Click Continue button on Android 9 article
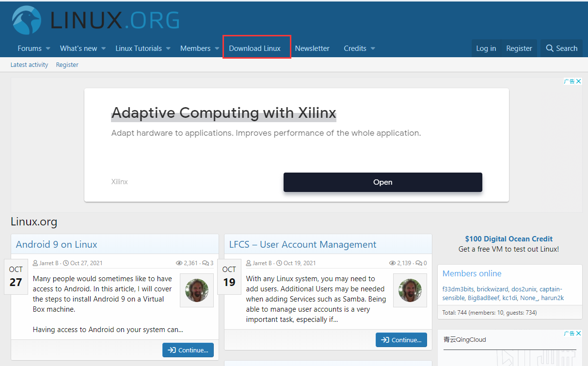The image size is (588, 366). coord(188,350)
